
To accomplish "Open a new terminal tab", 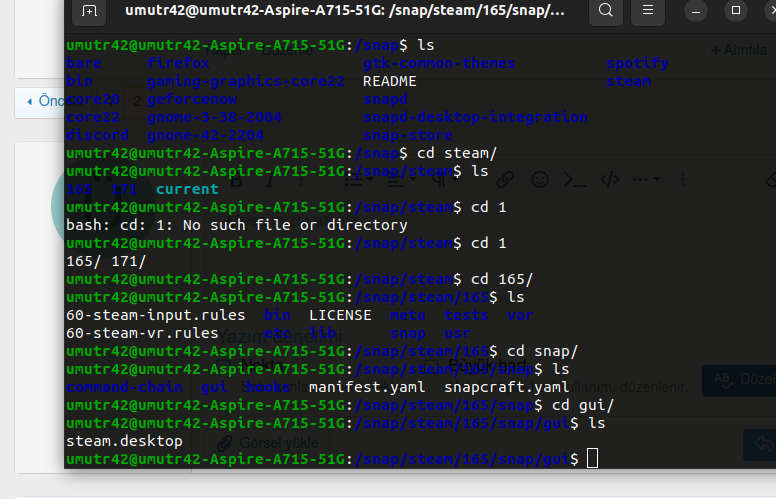I will (89, 10).
